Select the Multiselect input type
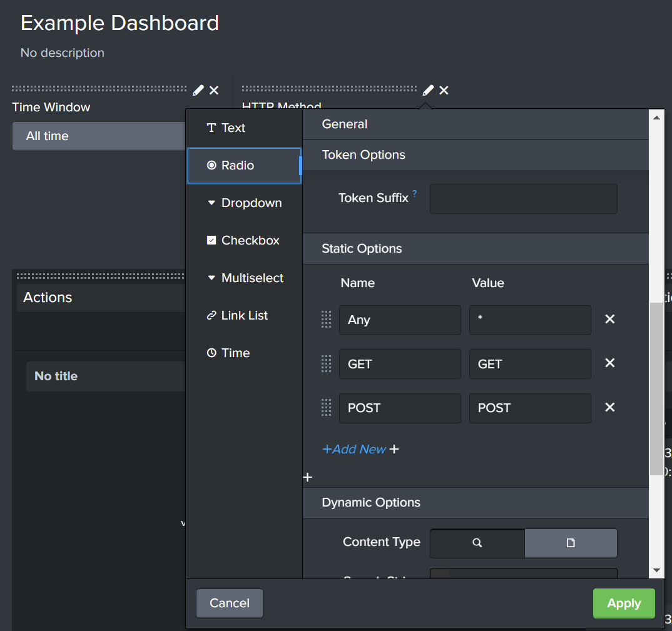 pyautogui.click(x=252, y=278)
